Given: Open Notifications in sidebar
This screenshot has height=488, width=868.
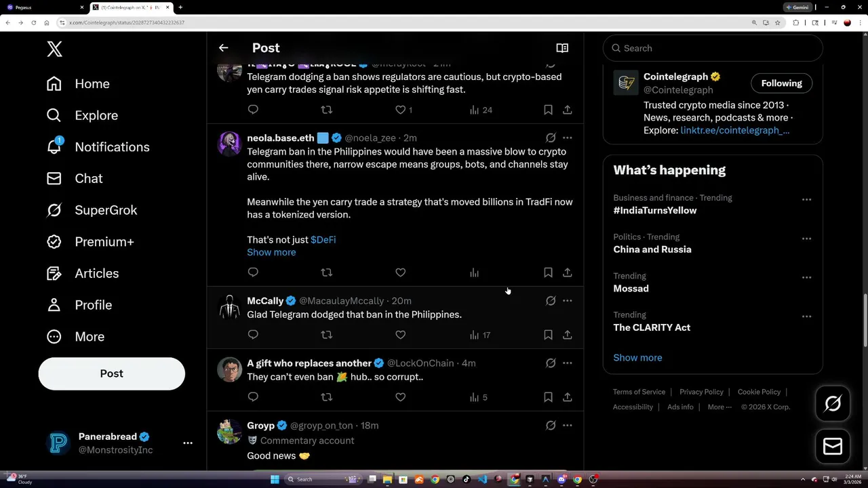Looking at the screenshot, I should (98, 147).
